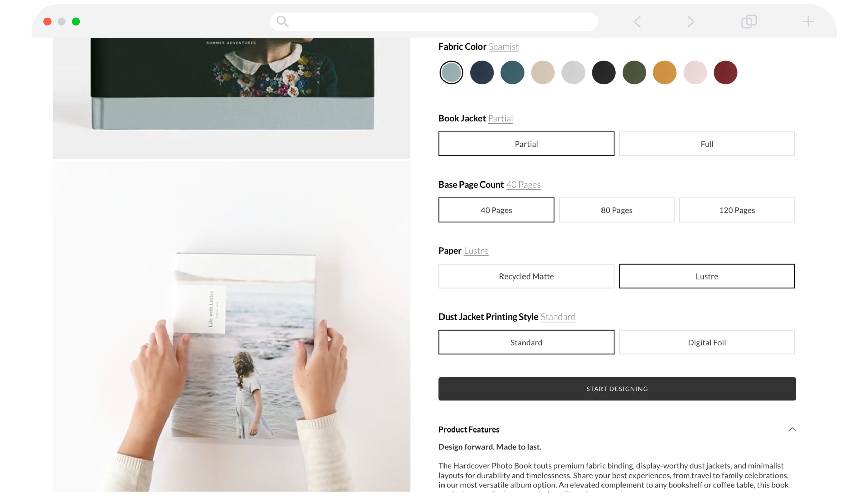Select the Full book jacket option

coord(707,144)
